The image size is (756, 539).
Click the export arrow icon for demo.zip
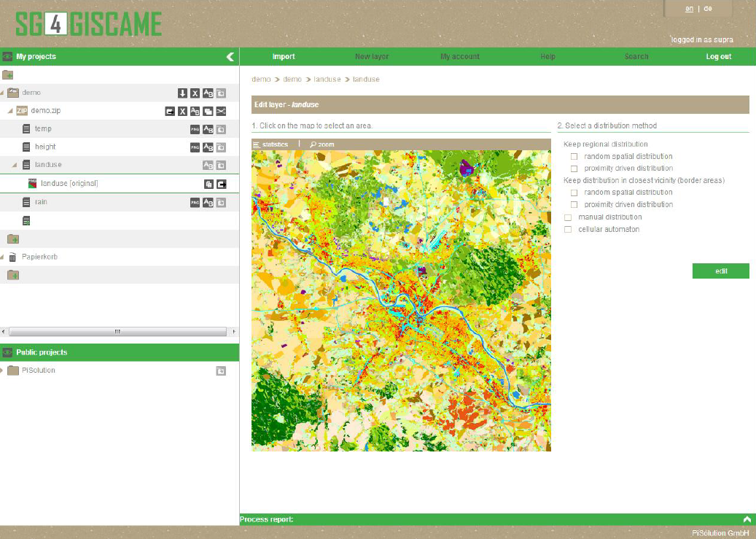(x=170, y=112)
